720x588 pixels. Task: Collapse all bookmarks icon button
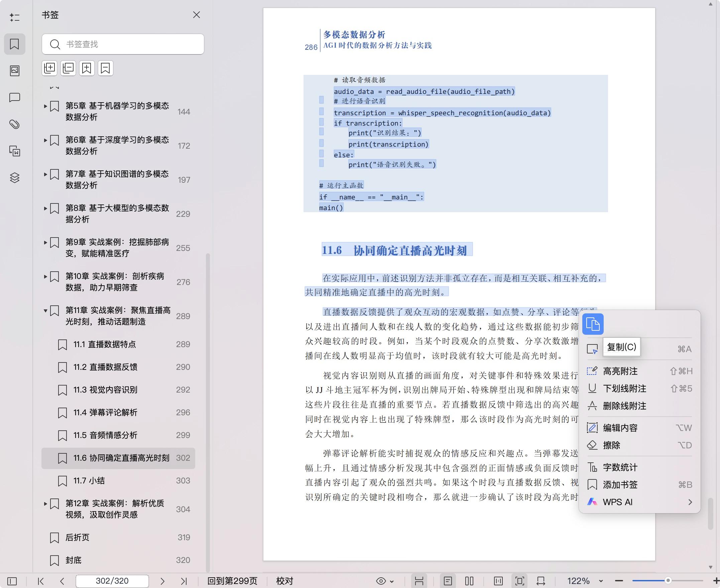pyautogui.click(x=68, y=68)
